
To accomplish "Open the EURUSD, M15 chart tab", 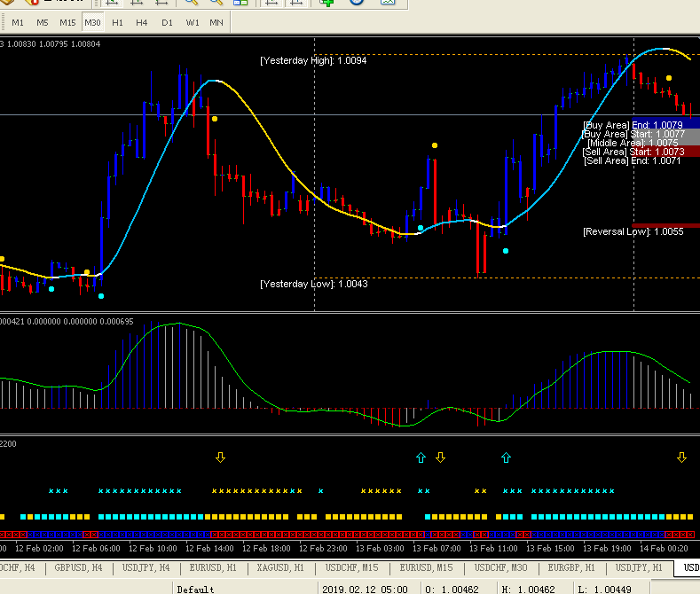I will click(427, 567).
